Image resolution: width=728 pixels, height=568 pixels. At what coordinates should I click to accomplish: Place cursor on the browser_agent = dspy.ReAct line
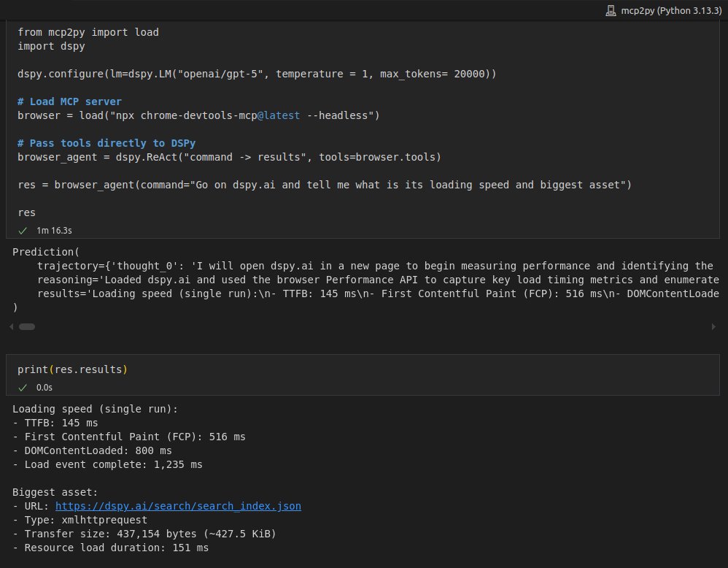229,157
